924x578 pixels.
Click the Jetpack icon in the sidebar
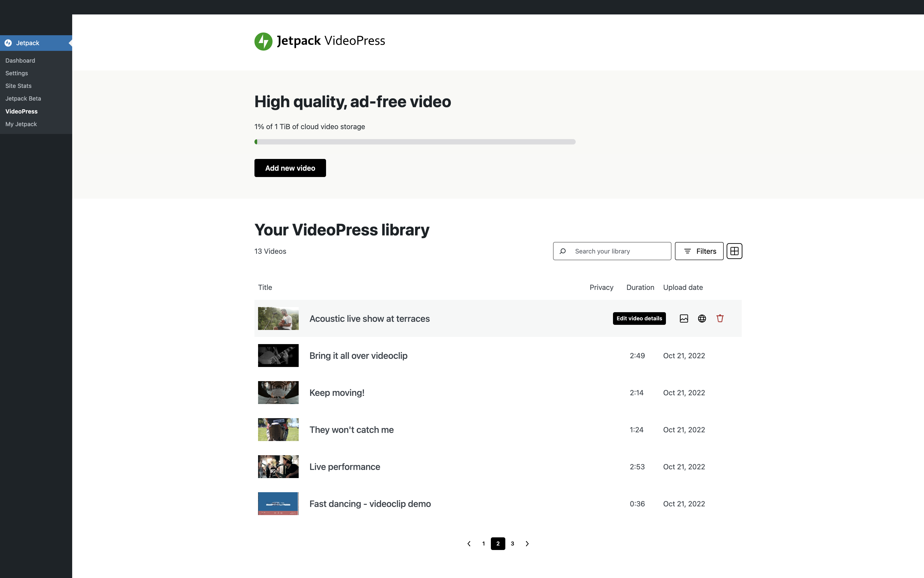(8, 43)
